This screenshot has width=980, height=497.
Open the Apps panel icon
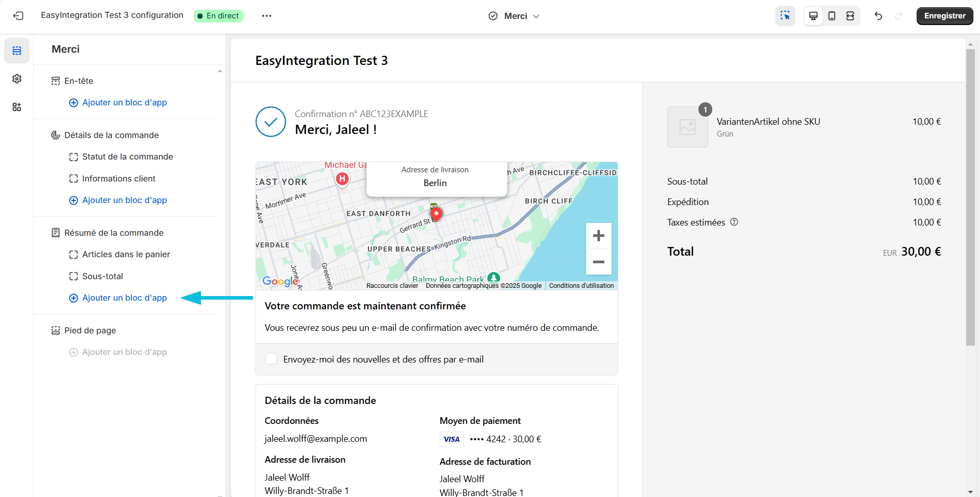click(17, 107)
